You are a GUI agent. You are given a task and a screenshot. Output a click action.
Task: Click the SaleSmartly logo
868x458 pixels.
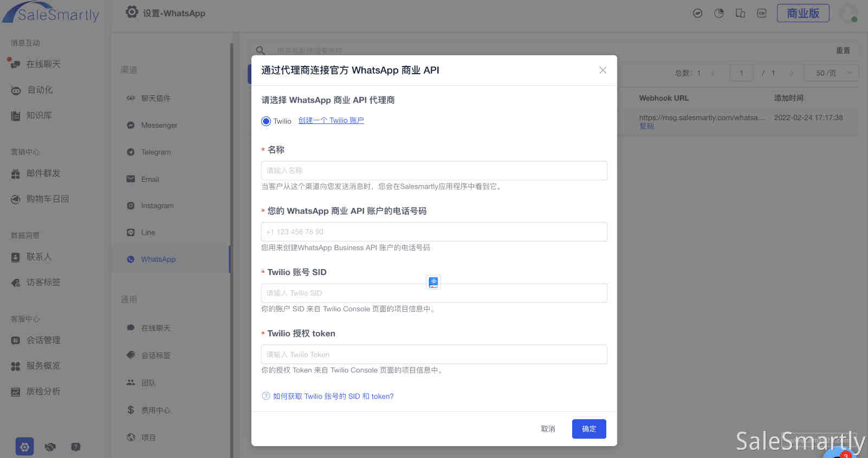[x=51, y=13]
